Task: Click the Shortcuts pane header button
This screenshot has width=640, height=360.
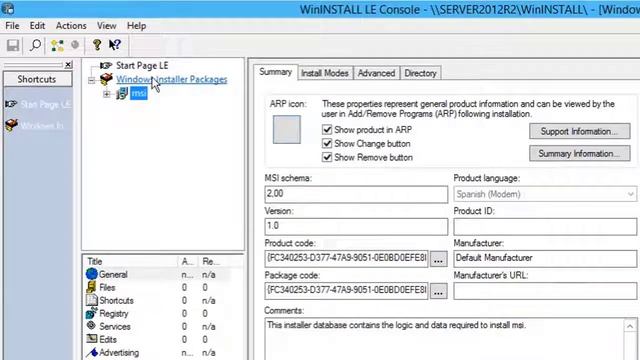Action: point(37,79)
